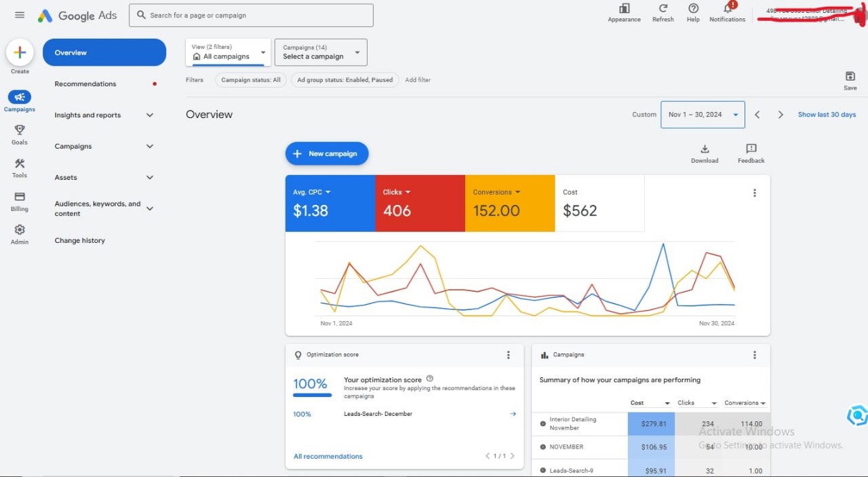
Task: Go to previous date range arrow
Action: coord(757,115)
